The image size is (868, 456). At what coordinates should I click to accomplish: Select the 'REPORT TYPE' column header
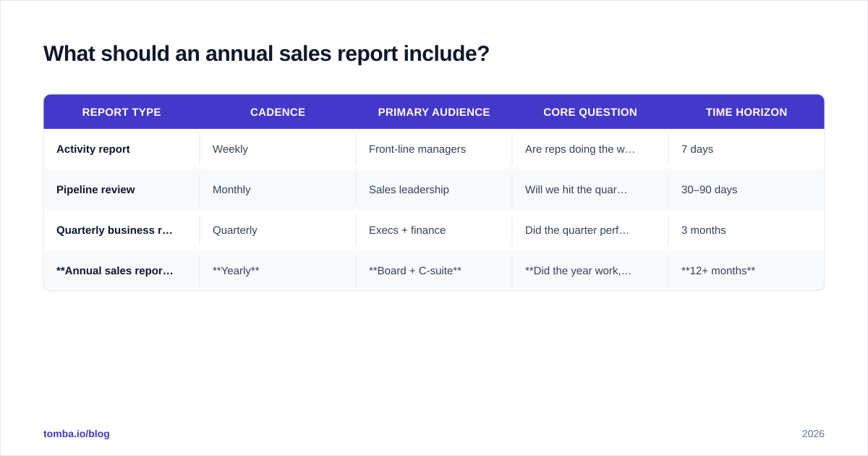point(122,112)
